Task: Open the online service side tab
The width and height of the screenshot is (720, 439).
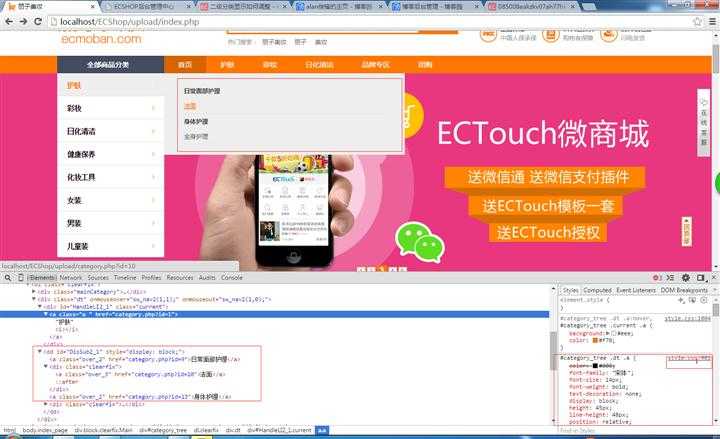Action: coord(703,122)
